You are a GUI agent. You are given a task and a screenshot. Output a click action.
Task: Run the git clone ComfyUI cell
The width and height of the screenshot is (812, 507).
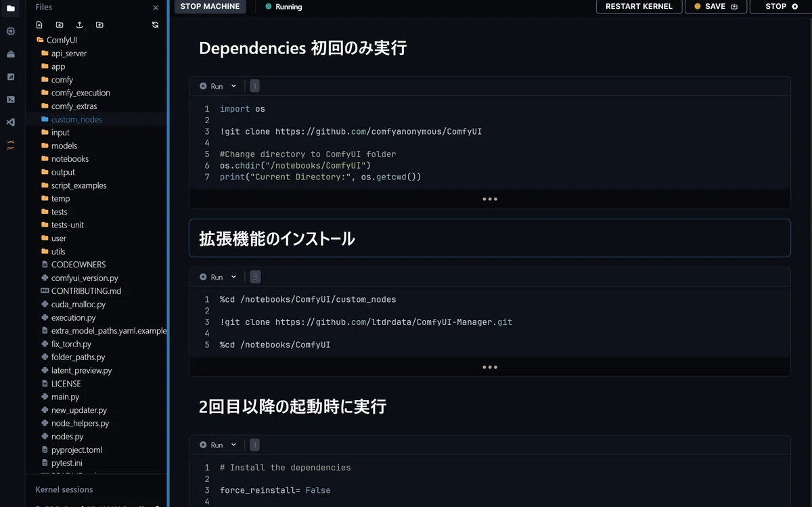point(210,86)
